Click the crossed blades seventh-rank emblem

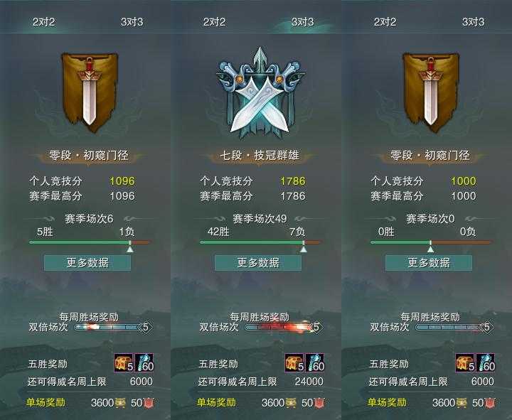point(260,93)
